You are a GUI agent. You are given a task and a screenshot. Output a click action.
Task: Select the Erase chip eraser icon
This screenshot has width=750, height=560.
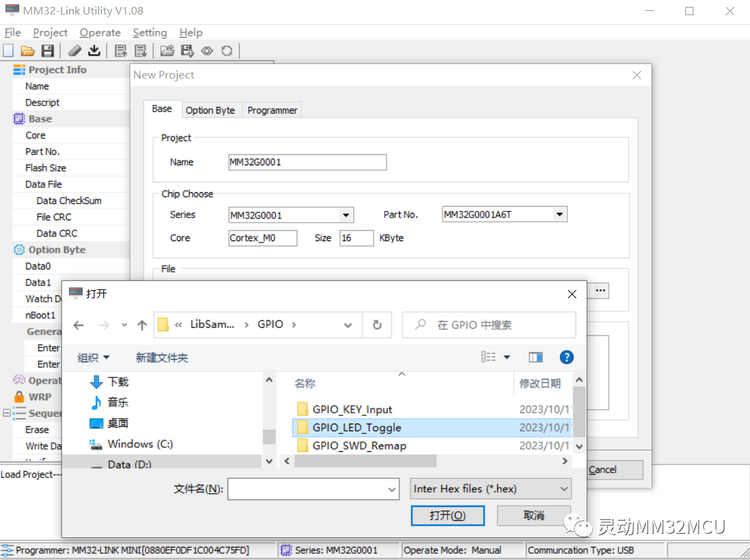(74, 51)
